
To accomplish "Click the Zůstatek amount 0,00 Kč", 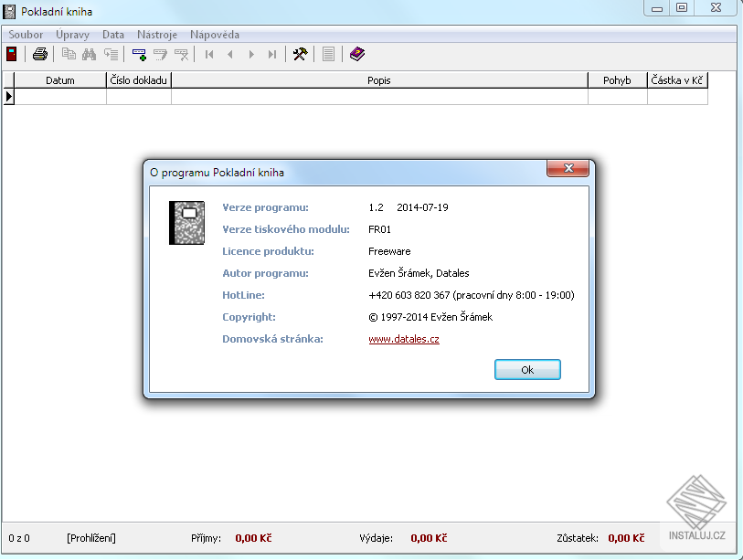I will (x=626, y=538).
